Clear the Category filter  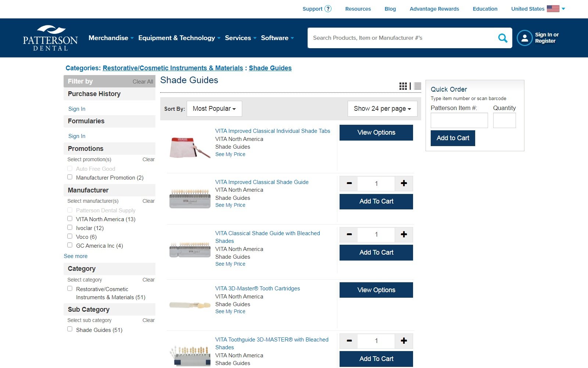148,280
